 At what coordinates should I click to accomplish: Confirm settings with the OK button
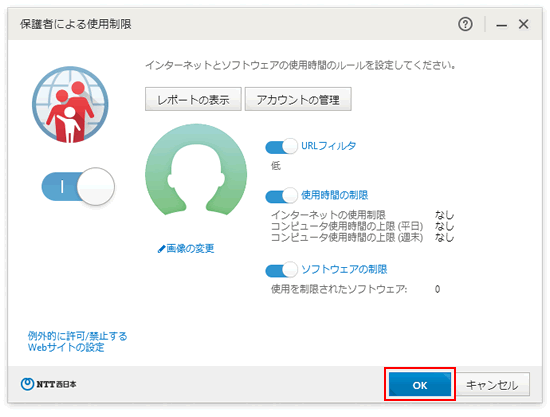(420, 385)
